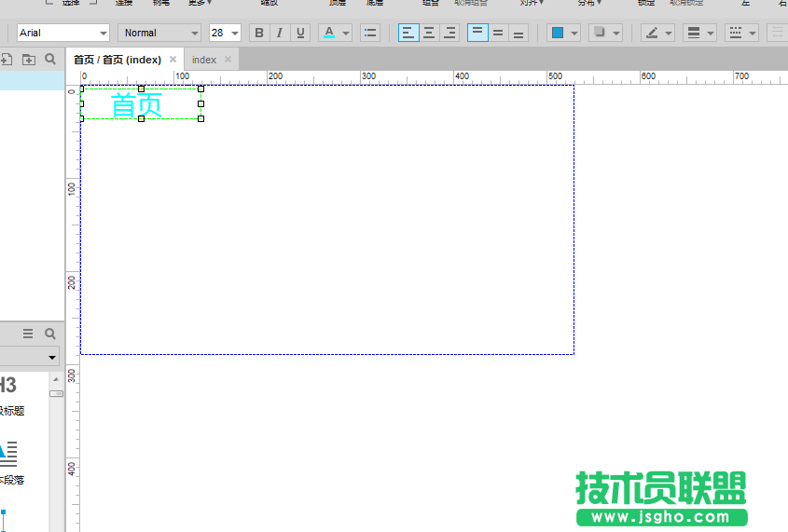The image size is (788, 532).
Task: Click the top-middle handle of 首页 widget
Action: (141, 89)
